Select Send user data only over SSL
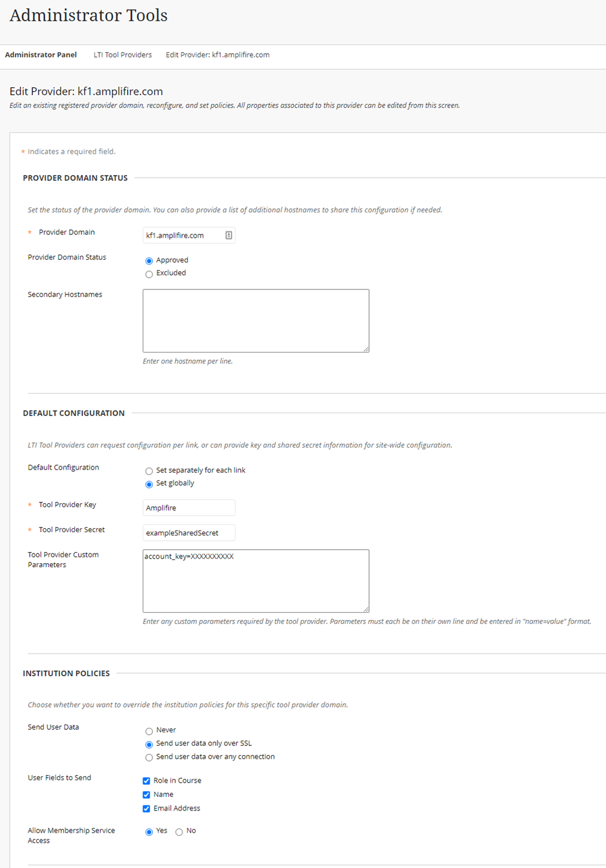 click(149, 744)
